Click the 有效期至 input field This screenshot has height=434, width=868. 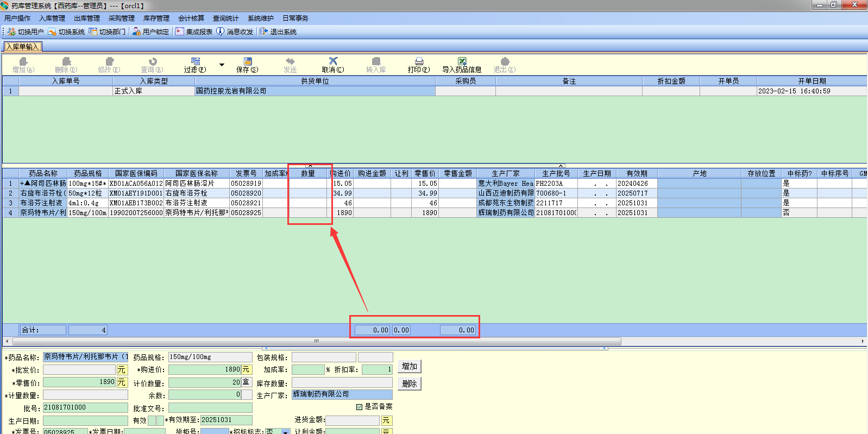[x=227, y=420]
